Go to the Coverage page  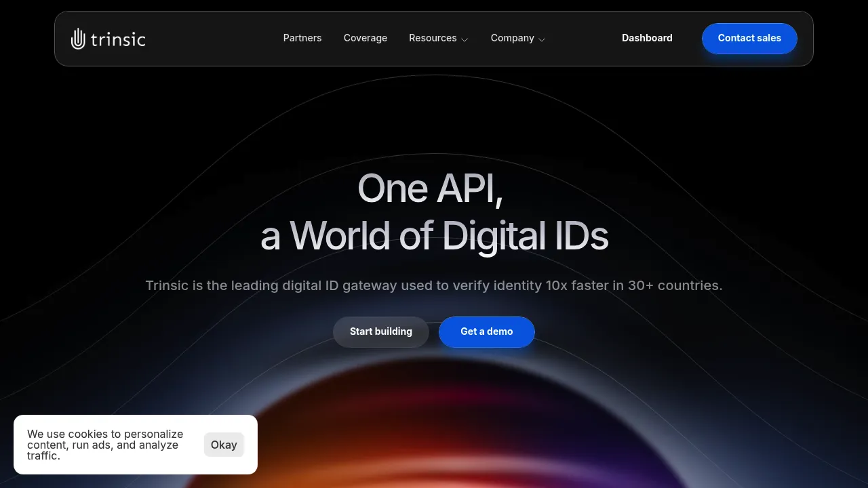[366, 38]
